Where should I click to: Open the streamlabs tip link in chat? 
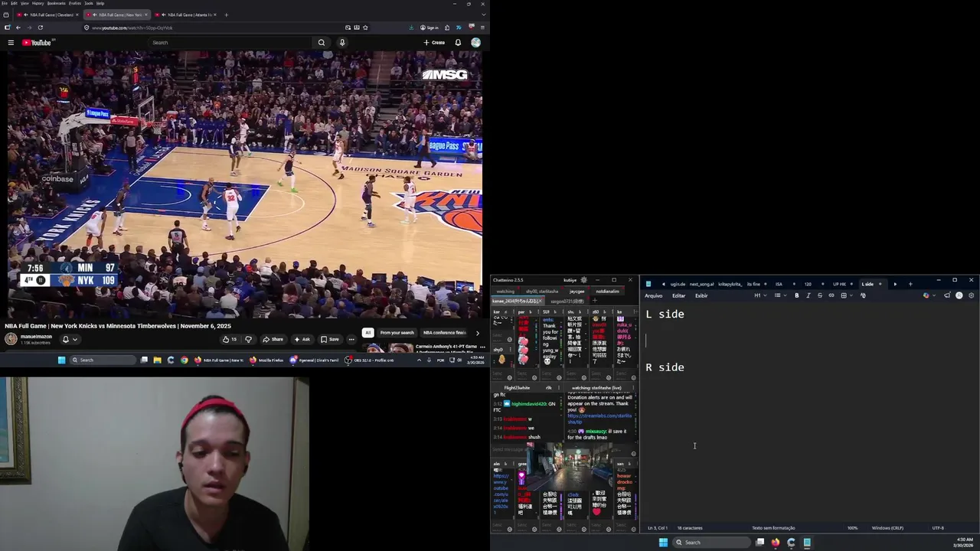pos(599,419)
